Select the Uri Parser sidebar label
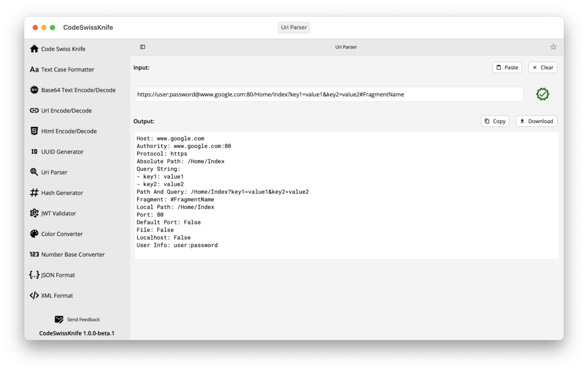Screen dimensions: 588x372 point(54,172)
